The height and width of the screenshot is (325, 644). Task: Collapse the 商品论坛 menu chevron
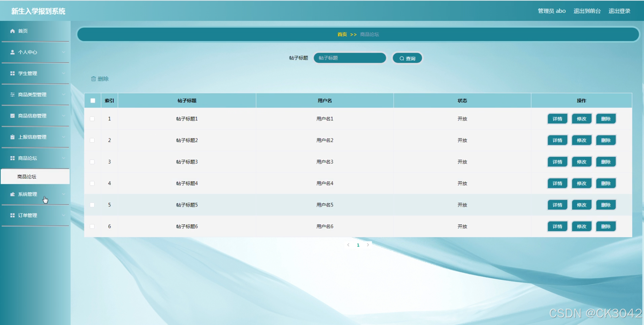(64, 158)
